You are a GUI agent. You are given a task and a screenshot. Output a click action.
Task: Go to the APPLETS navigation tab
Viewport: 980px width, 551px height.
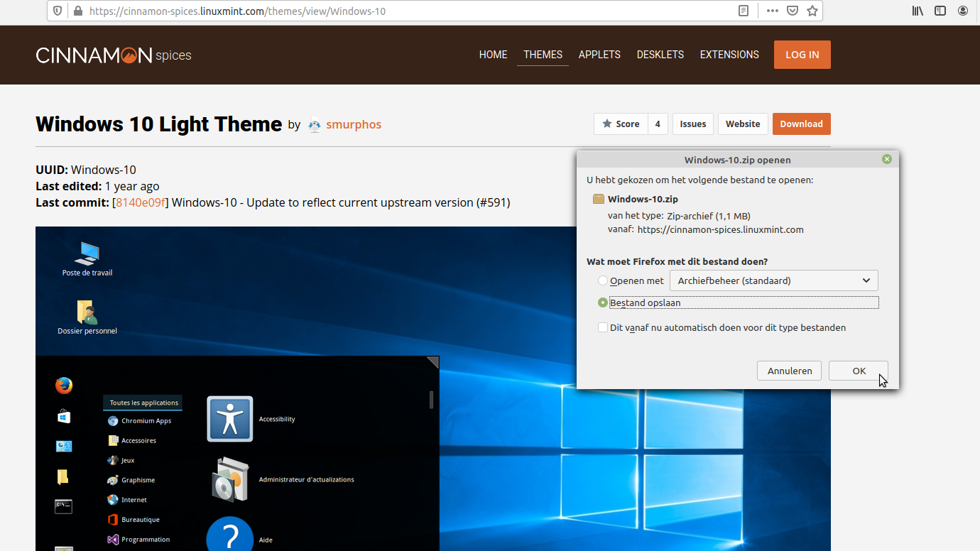coord(599,55)
